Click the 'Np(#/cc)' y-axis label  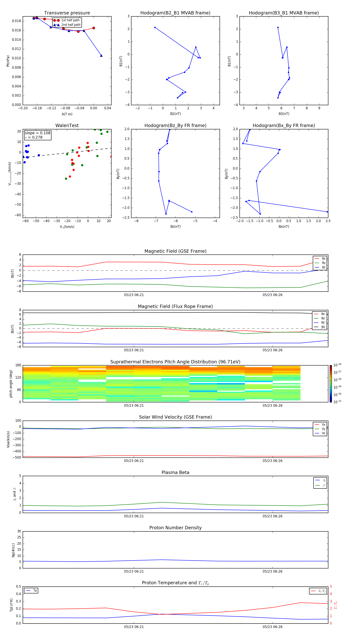pos(13,550)
